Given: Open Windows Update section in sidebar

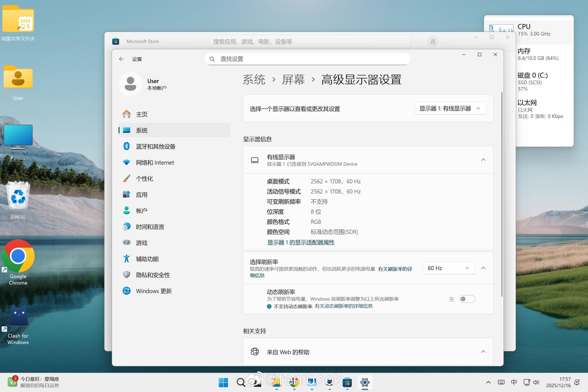Looking at the screenshot, I should tap(153, 291).
